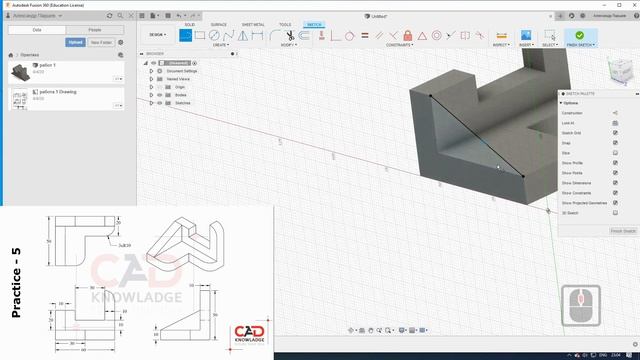The image size is (640, 360).
Task: Apply the Perpendicular constraint
Action: [x=393, y=36]
